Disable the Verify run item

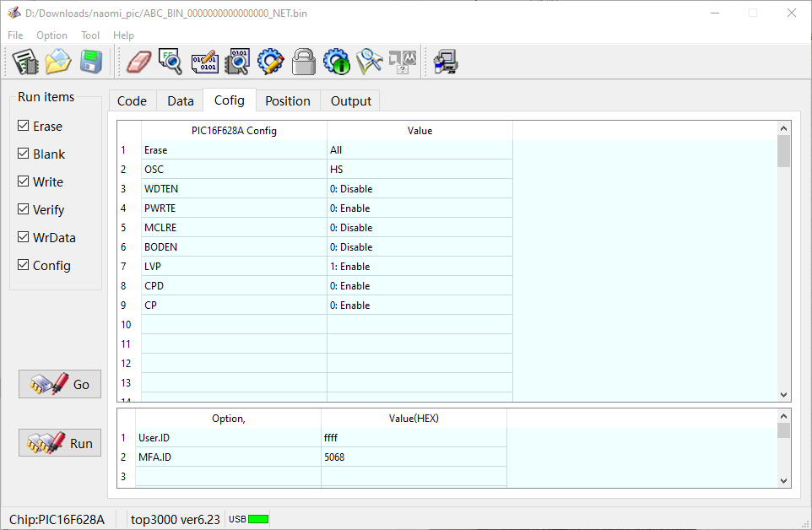coord(24,209)
